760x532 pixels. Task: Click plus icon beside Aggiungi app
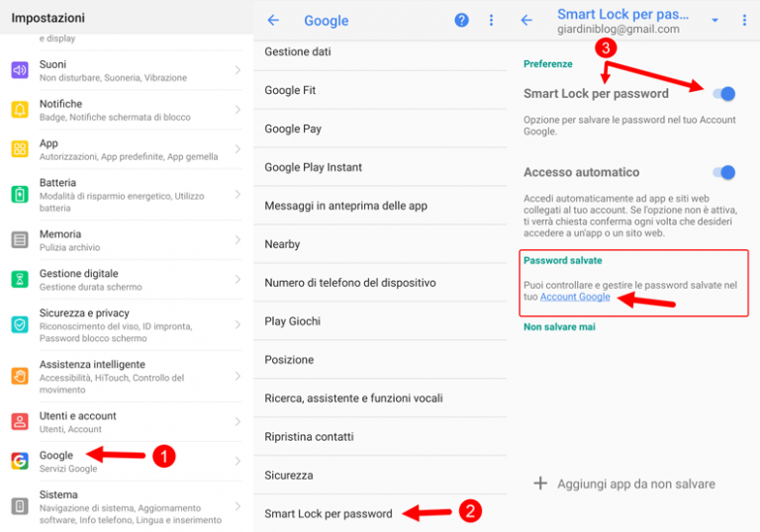(x=540, y=484)
